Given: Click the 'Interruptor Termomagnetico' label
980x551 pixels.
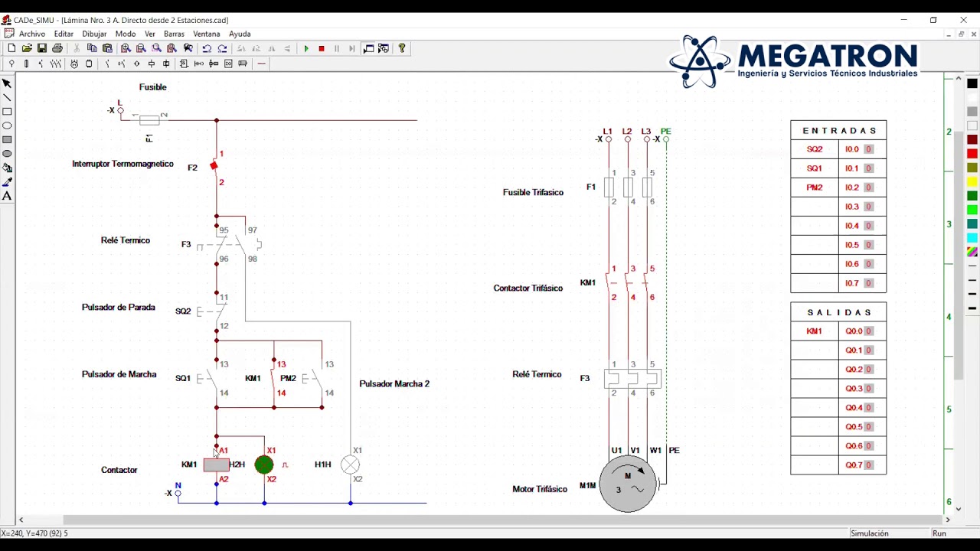Looking at the screenshot, I should [122, 164].
